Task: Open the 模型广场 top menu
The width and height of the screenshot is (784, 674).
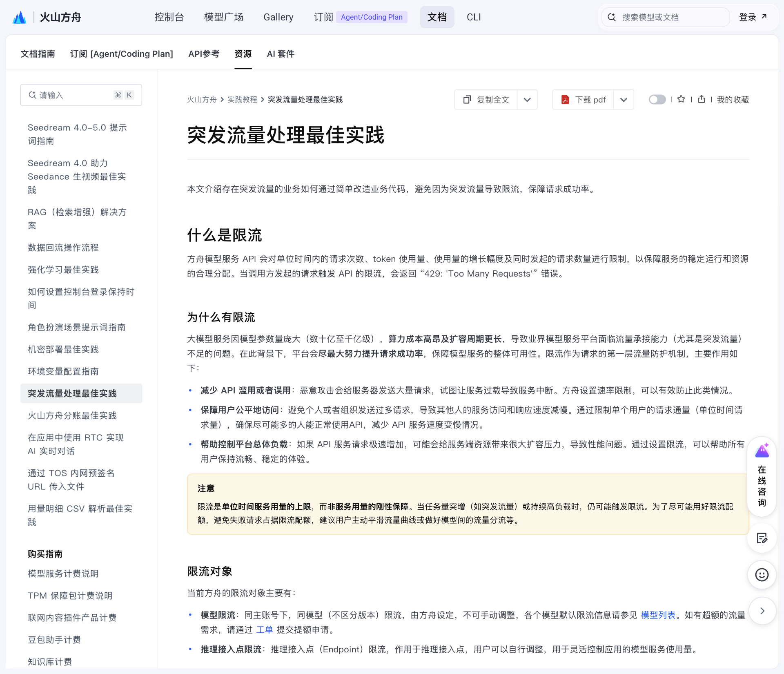Action: (x=224, y=17)
